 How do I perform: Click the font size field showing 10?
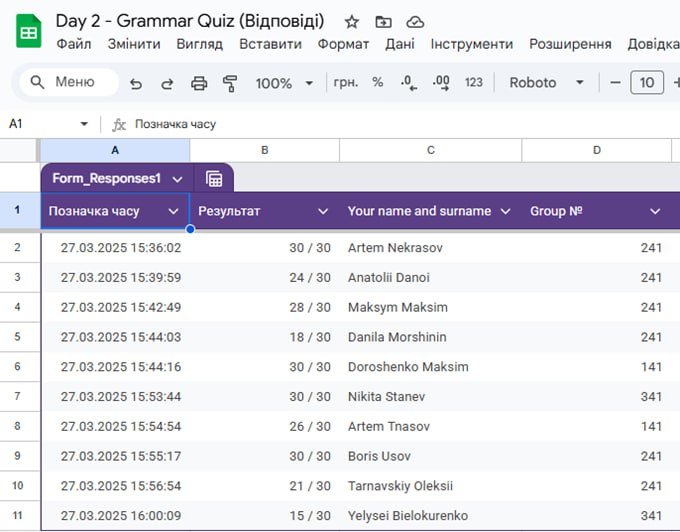647,82
